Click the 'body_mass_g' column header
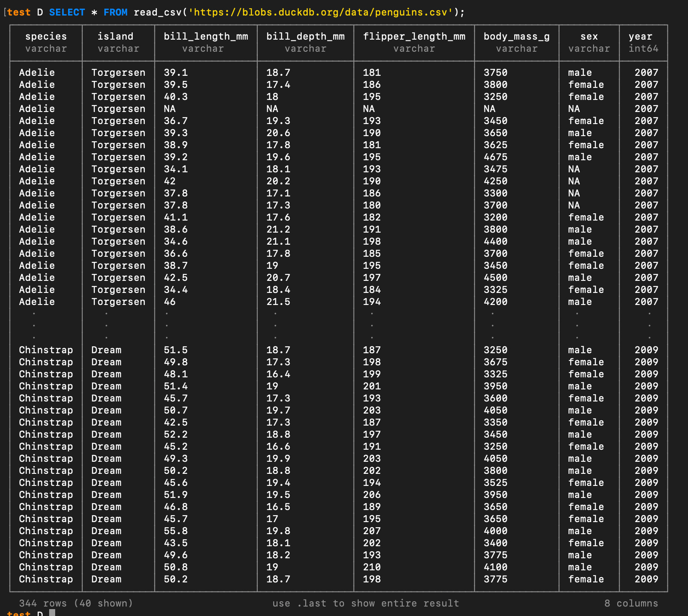The image size is (688, 616). click(517, 36)
